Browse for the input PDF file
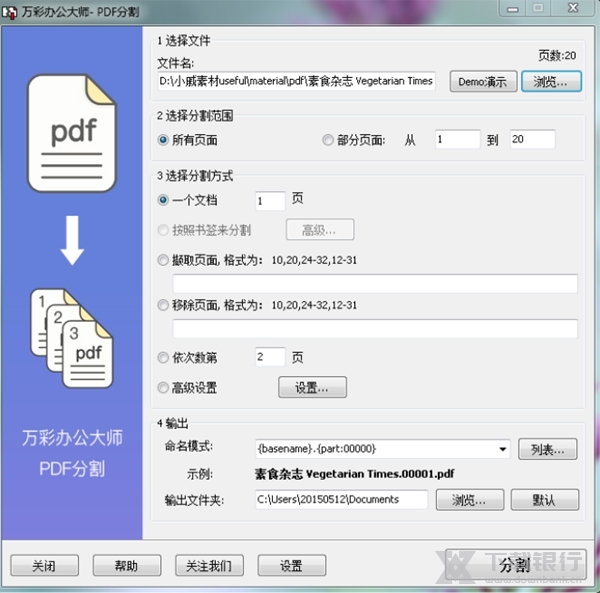The image size is (600, 593). click(549, 82)
